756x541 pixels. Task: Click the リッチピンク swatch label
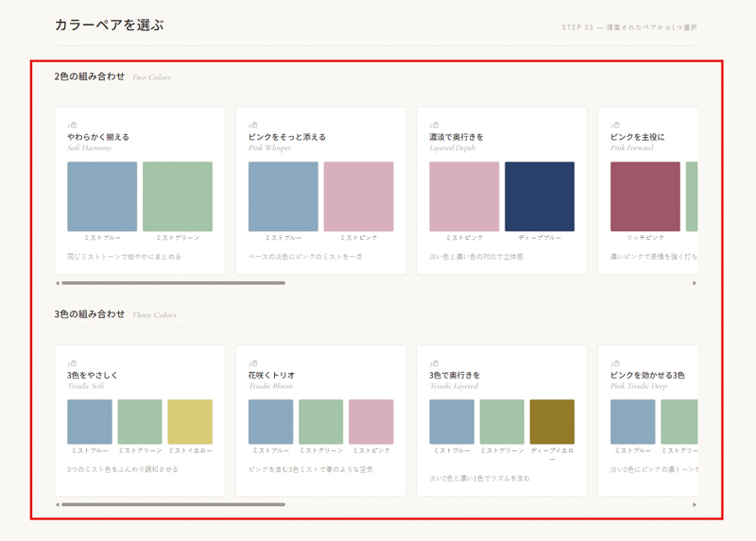645,238
